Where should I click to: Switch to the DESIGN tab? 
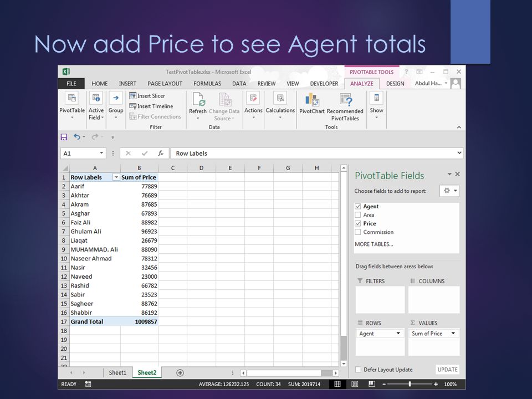tap(395, 84)
